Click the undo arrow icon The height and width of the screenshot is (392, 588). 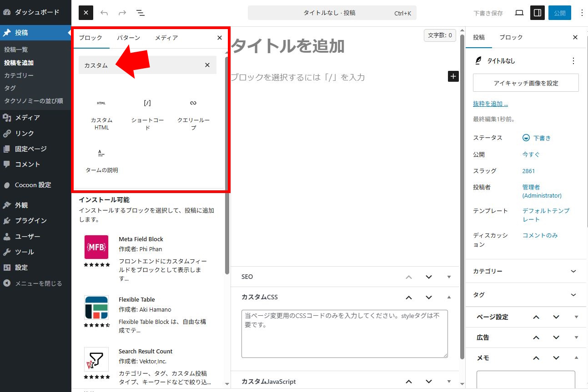pyautogui.click(x=104, y=13)
